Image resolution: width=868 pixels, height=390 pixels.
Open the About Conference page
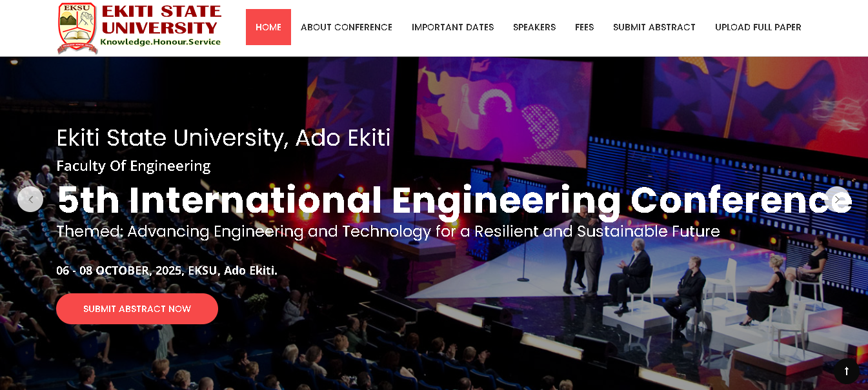click(x=347, y=27)
